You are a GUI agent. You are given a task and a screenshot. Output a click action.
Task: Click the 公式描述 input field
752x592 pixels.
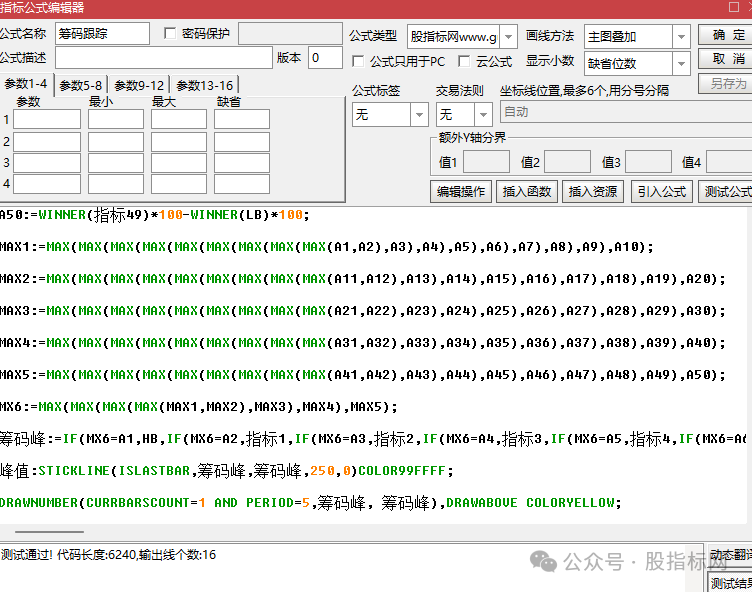pyautogui.click(x=164, y=58)
